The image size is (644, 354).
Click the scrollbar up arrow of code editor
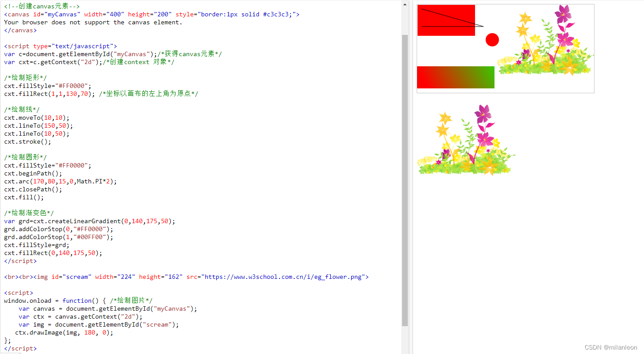[x=405, y=4]
